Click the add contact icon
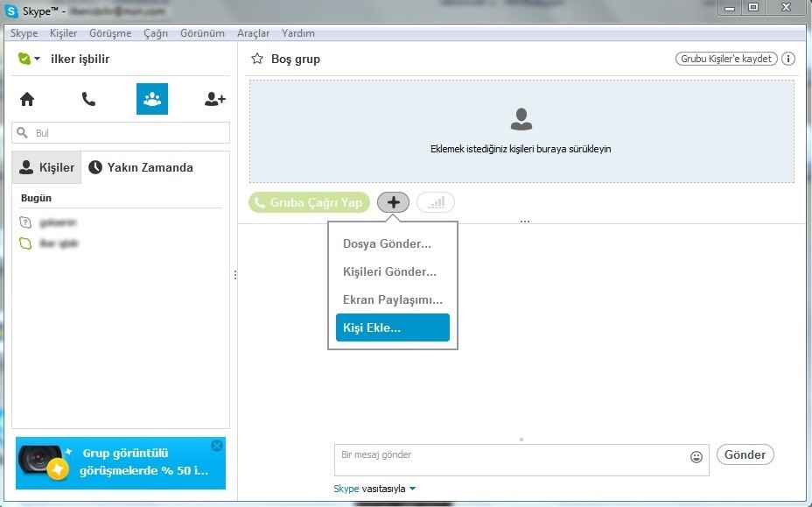Image resolution: width=812 pixels, height=507 pixels. [215, 99]
